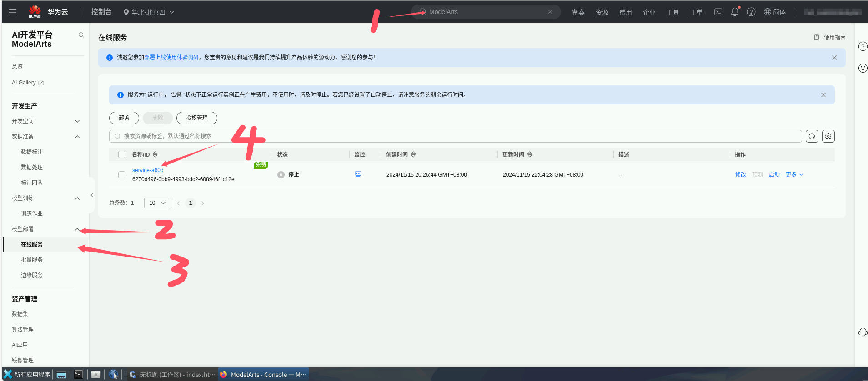Open the CloudShell terminal icon

pyautogui.click(x=718, y=12)
